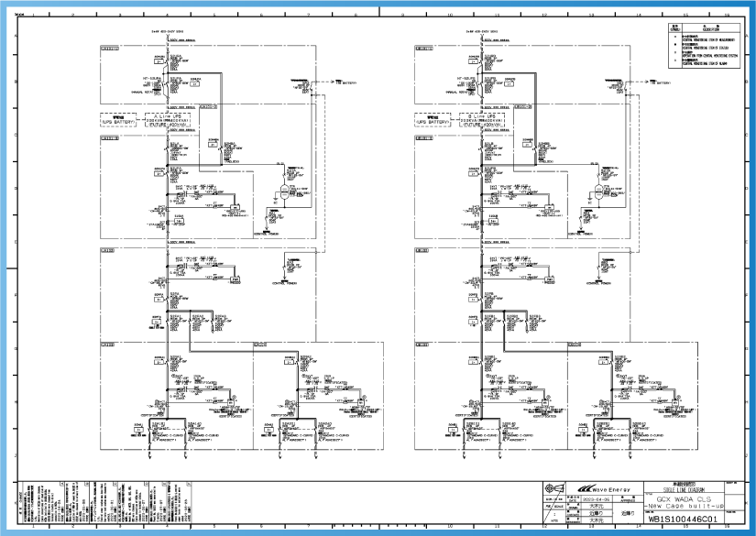This screenshot has width=756, height=536.
Task: Click the left UPS BATTERY dashed box
Action: coord(118,119)
